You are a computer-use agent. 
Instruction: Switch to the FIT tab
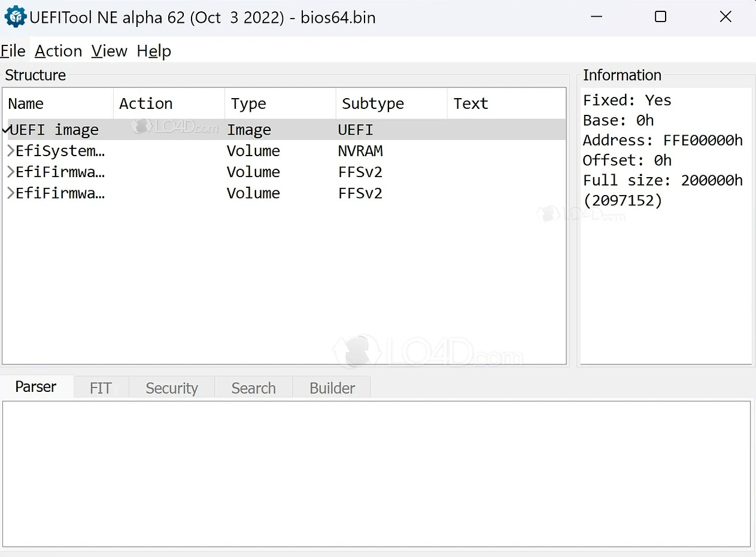tap(101, 388)
